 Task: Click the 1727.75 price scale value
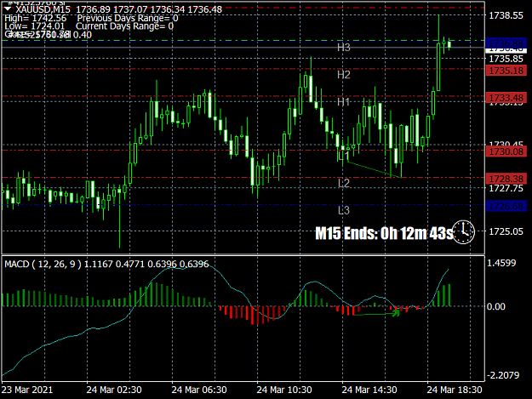(506, 188)
